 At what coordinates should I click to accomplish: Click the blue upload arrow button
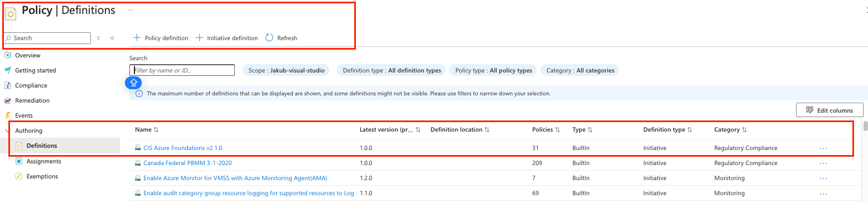tap(133, 83)
